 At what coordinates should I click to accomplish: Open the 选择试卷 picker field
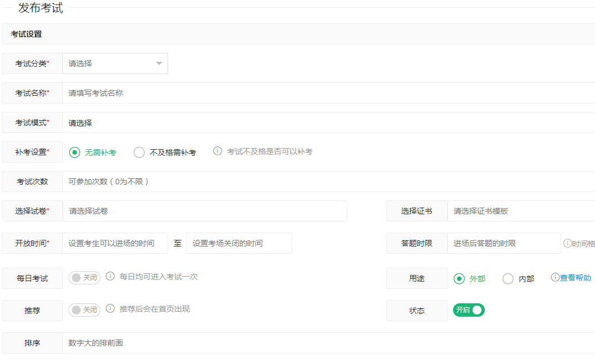click(205, 211)
